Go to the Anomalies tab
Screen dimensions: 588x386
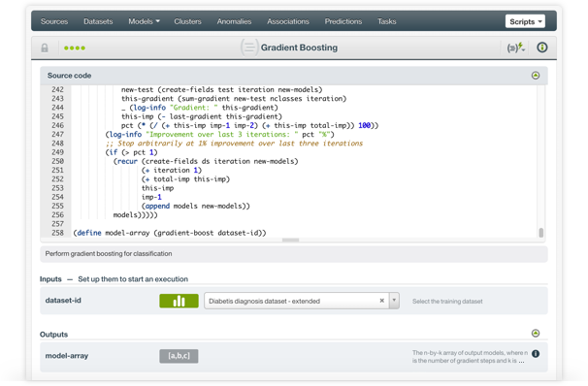point(234,21)
